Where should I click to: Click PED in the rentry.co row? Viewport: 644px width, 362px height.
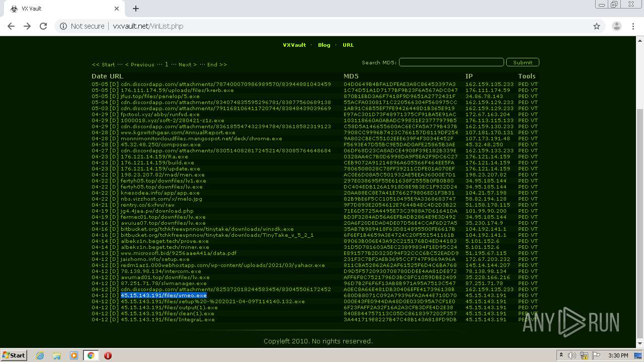pos(523,205)
